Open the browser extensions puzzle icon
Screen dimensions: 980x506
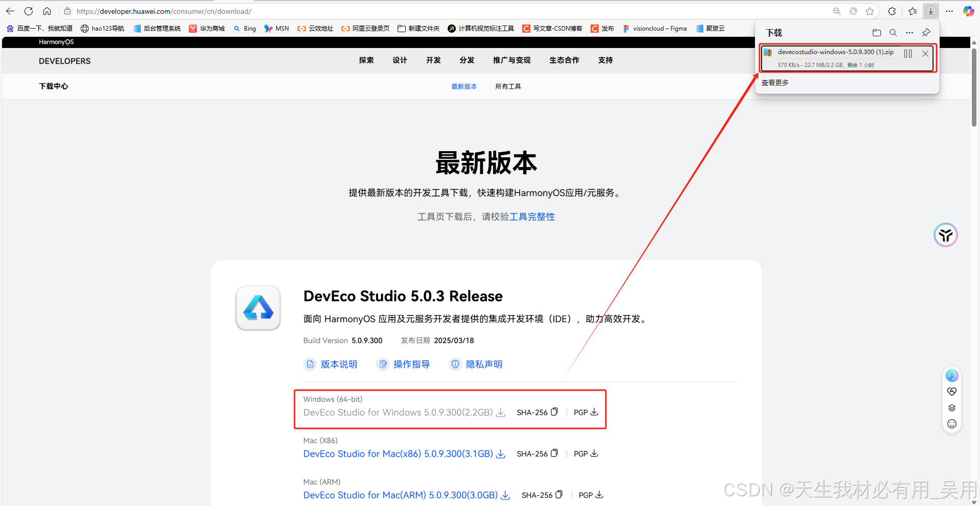[x=892, y=11]
